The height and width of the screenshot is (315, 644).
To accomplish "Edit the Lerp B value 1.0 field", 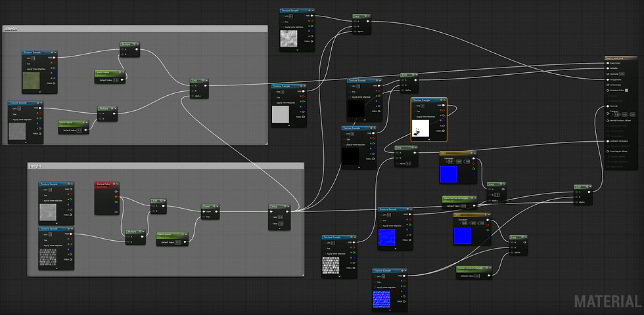I will point(497,195).
